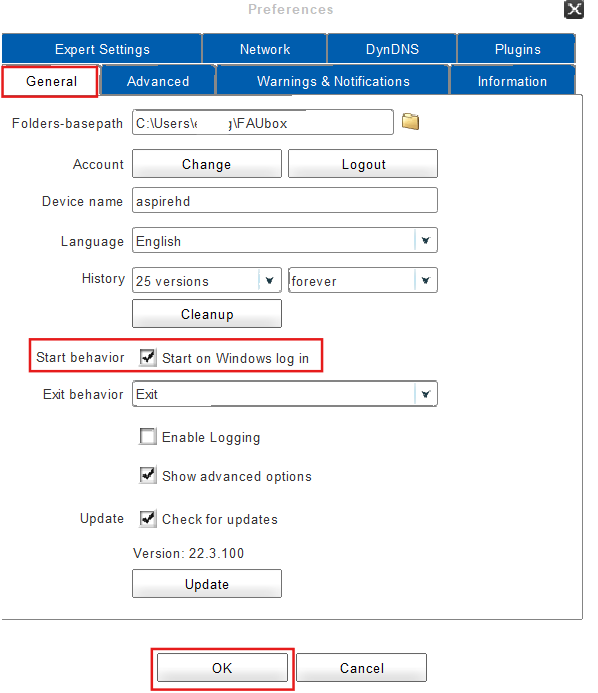Browse for the folders basepath with the folder icon
This screenshot has width=598, height=693.
point(410,122)
